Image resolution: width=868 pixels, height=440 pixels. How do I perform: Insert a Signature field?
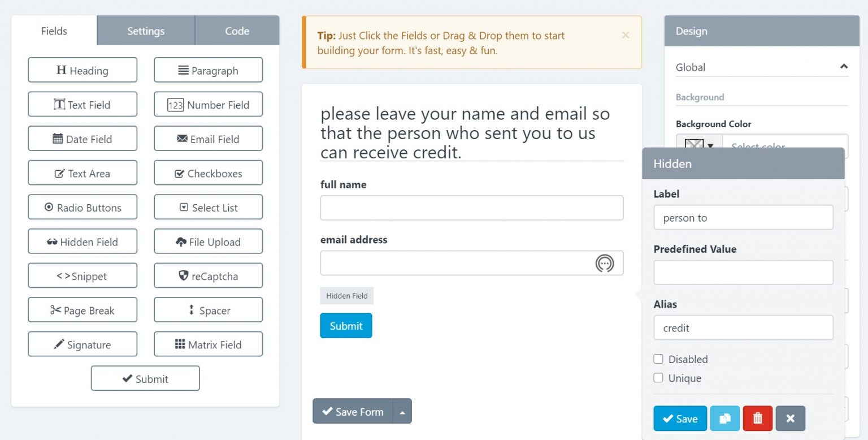tap(83, 343)
